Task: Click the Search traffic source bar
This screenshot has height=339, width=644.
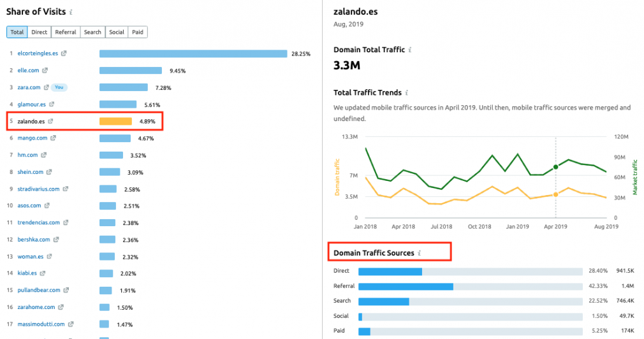Action: click(471, 301)
